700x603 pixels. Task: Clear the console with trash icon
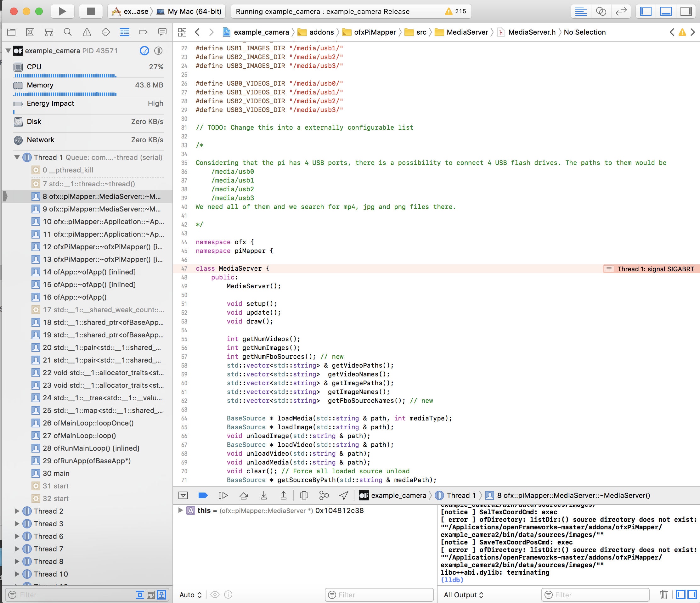click(x=663, y=595)
